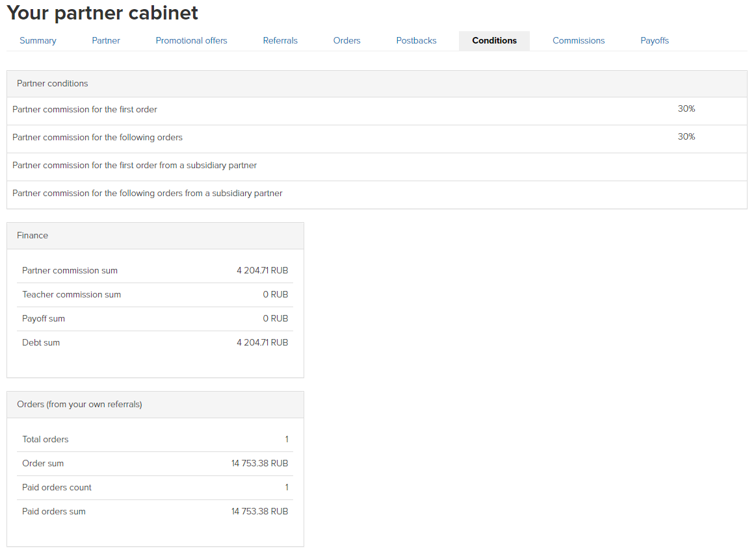Click the 'Your partner cabinet' heading
The width and height of the screenshot is (756, 554).
[x=102, y=13]
